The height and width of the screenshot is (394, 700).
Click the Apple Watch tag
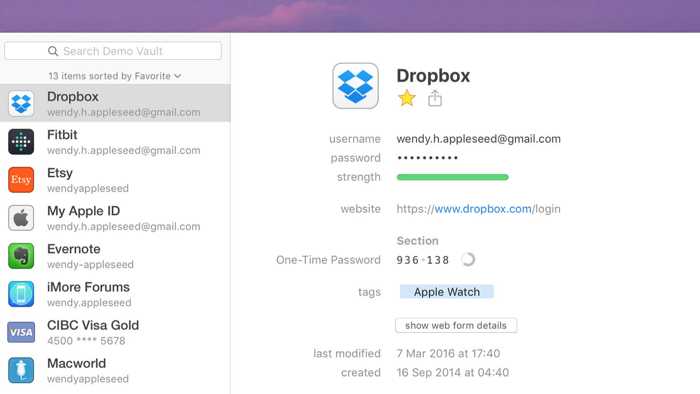tap(447, 292)
